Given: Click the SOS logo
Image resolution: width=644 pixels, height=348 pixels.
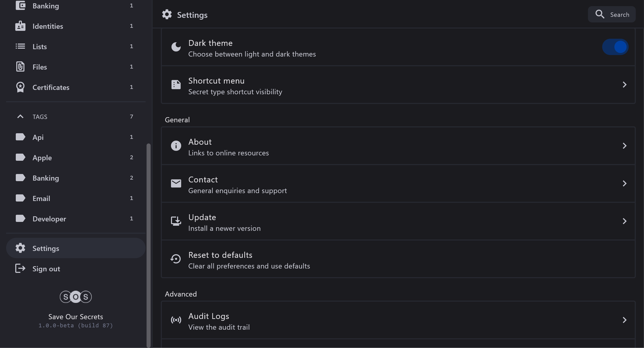Looking at the screenshot, I should [76, 297].
